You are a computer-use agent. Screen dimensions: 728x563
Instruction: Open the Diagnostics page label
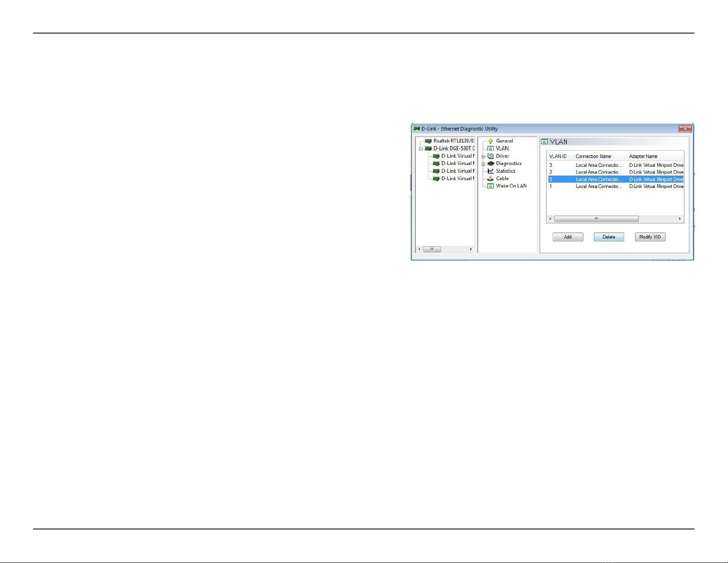(x=508, y=164)
